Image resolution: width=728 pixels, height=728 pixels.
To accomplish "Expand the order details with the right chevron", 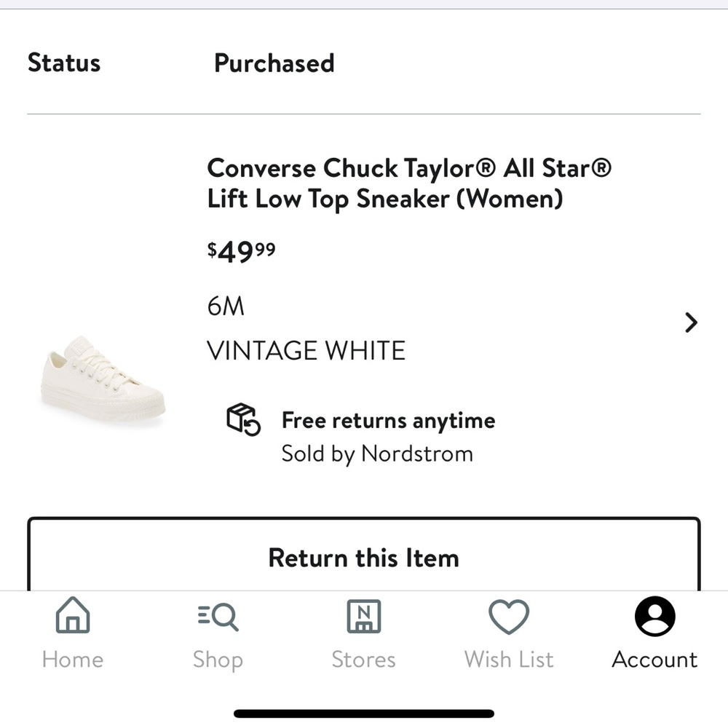I will tap(689, 323).
